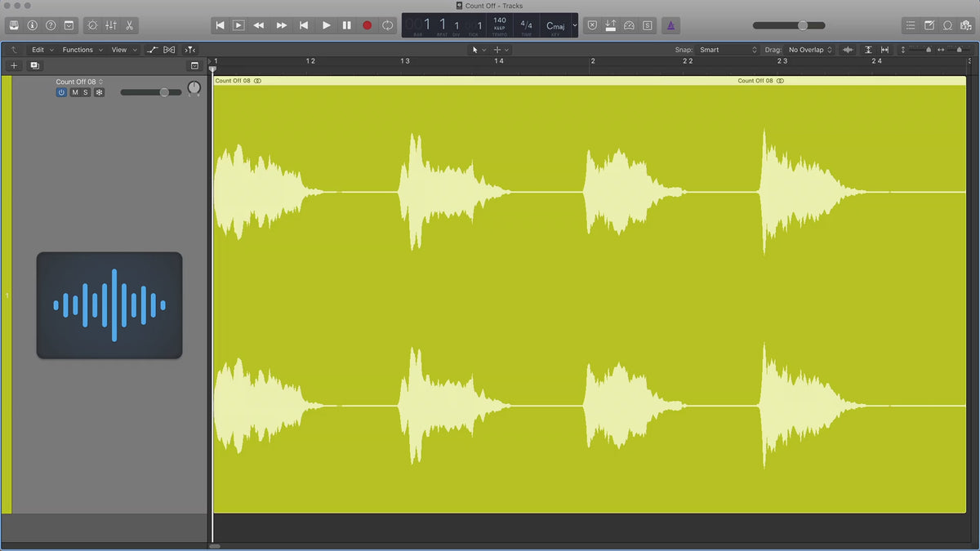Click the waveform zoom icon

[x=848, y=50]
